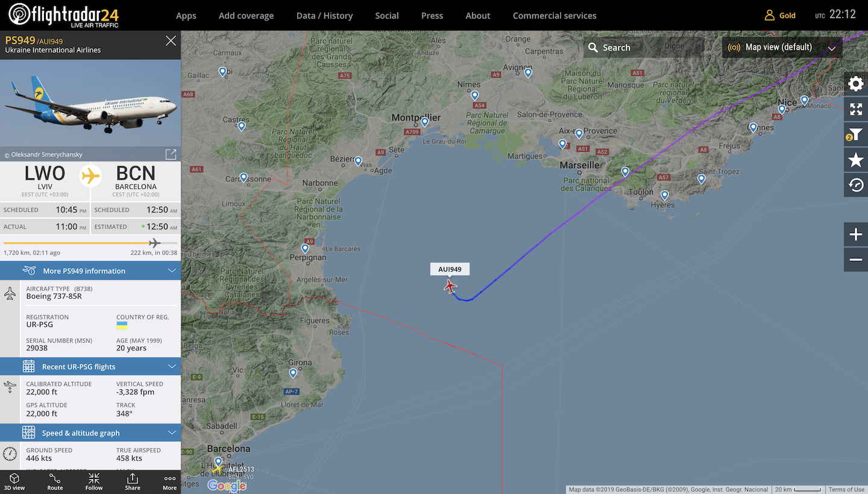Expand Recent UR-PSG flights section
The height and width of the screenshot is (494, 868).
[90, 366]
